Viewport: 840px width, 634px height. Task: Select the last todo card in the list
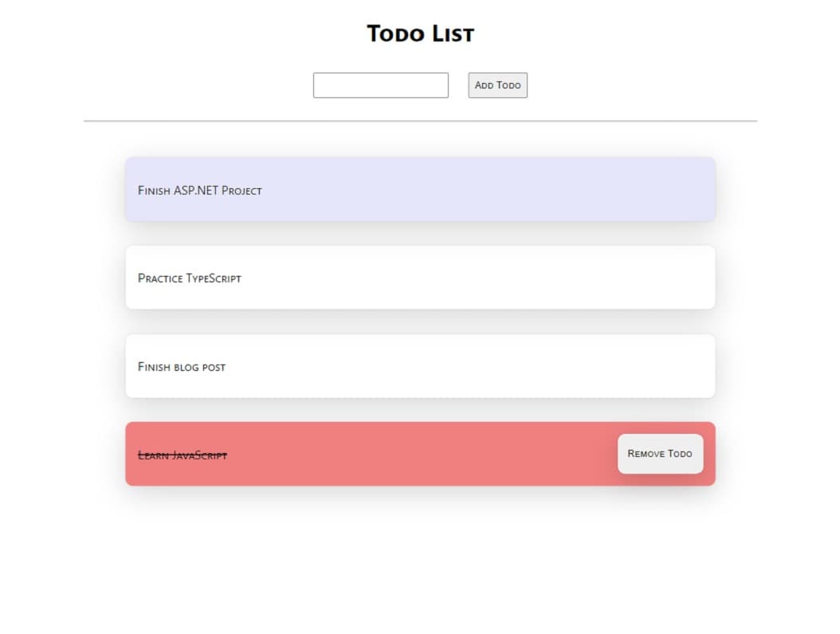point(370,454)
